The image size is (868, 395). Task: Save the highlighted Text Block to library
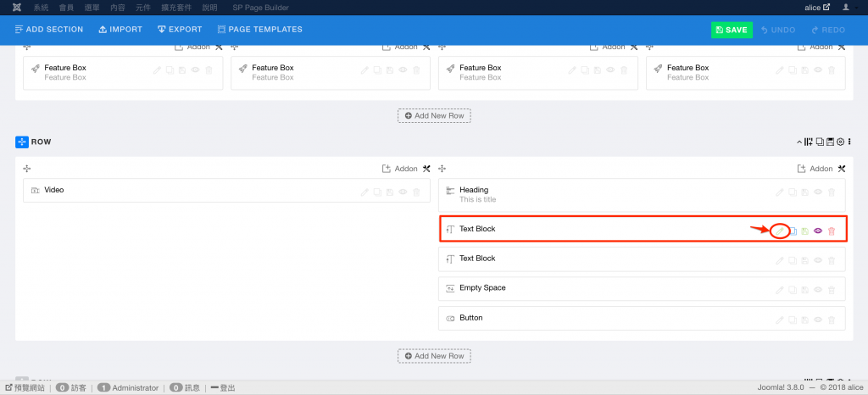[x=805, y=231]
